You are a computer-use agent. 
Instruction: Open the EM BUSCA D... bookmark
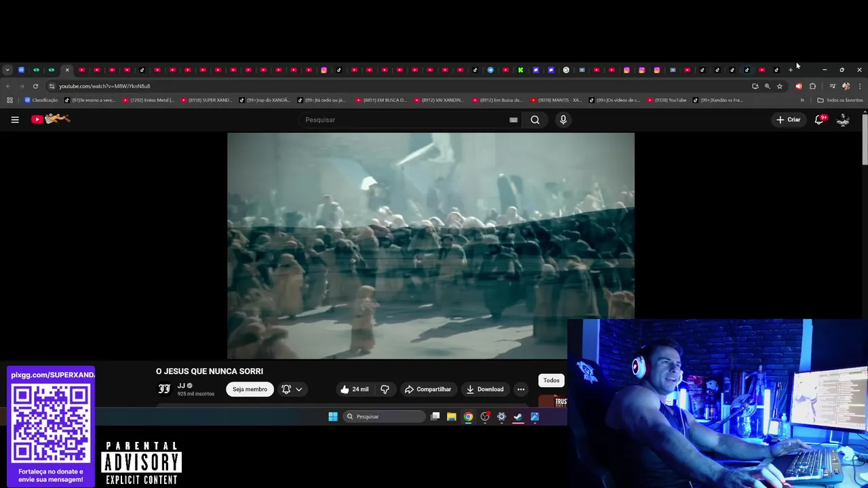381,100
